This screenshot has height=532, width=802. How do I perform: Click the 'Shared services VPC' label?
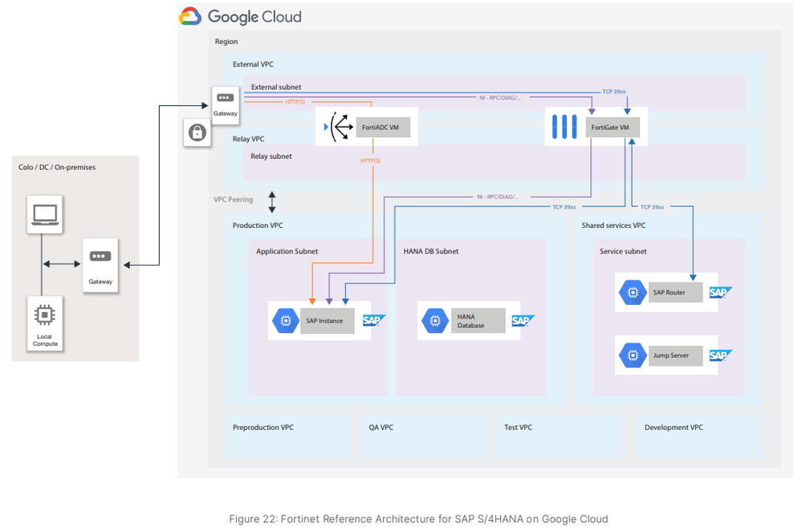point(613,225)
